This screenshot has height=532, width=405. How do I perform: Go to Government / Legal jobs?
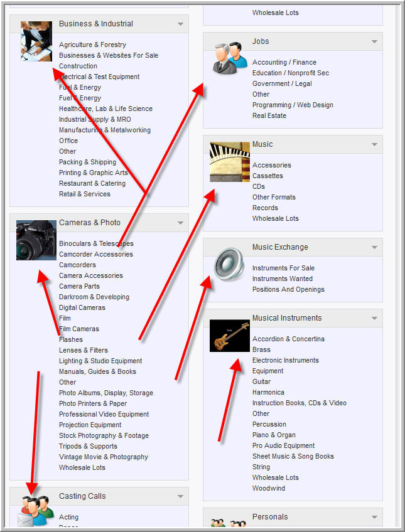coord(282,84)
